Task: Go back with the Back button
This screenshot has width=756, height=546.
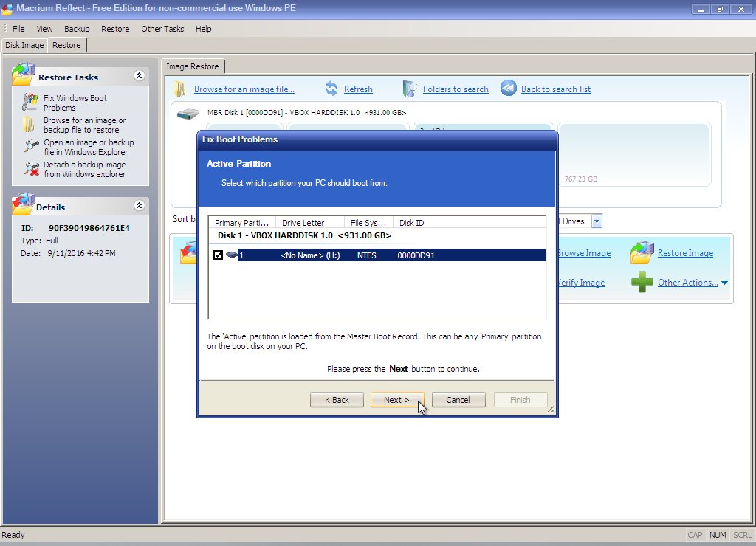Action: pyautogui.click(x=337, y=400)
